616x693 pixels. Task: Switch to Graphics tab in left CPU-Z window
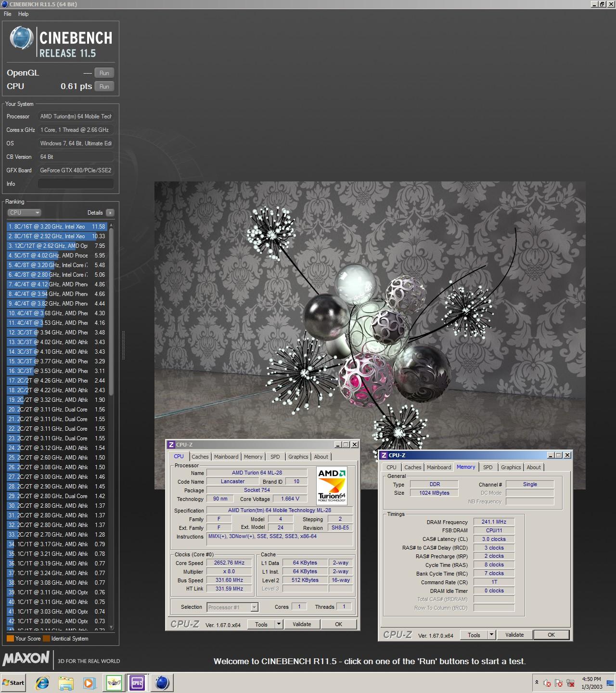click(x=298, y=457)
